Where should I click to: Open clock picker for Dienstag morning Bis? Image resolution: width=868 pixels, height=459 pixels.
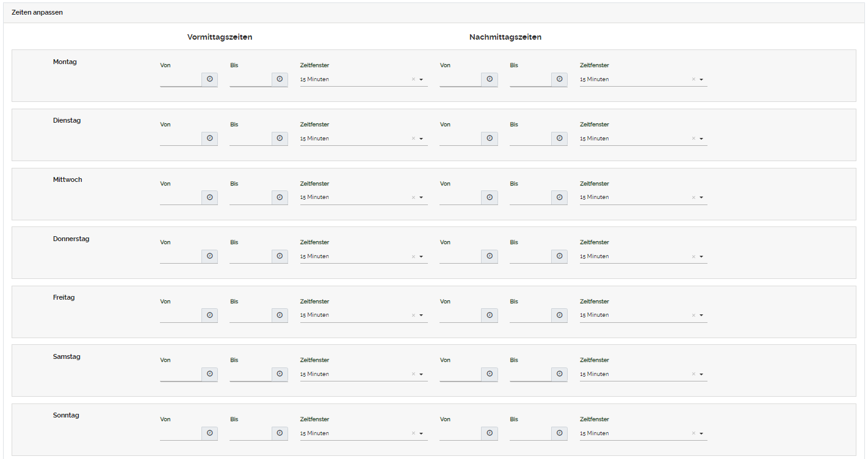coord(280,139)
